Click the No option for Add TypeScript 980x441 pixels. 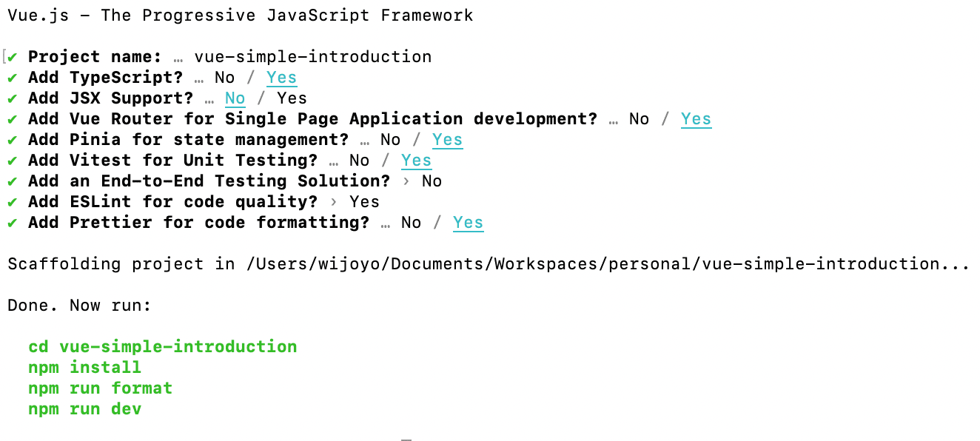pyautogui.click(x=224, y=78)
